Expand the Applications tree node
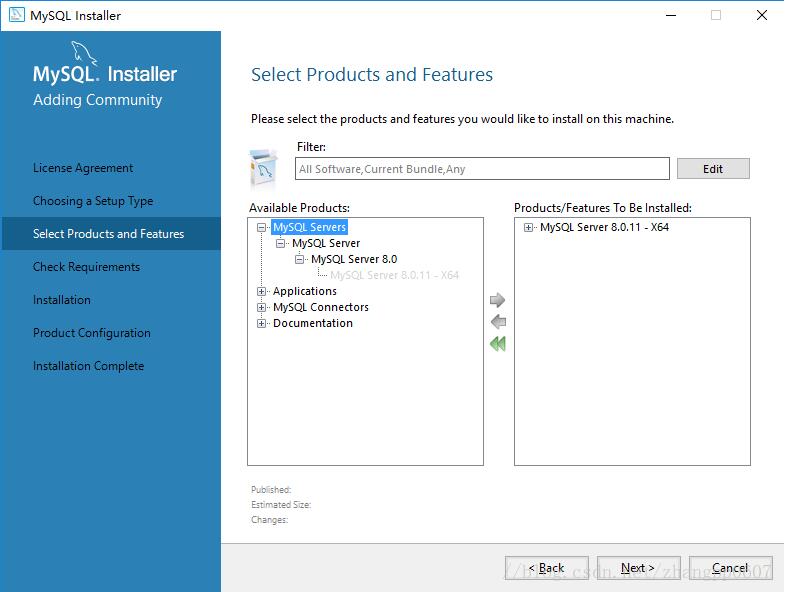Viewport: 785px width, 592px height. (262, 292)
